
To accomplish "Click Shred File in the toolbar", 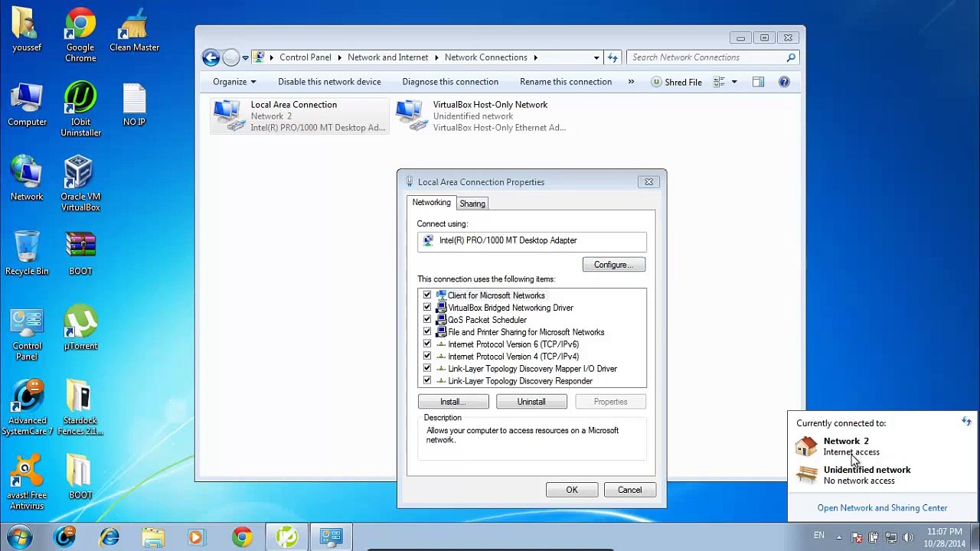I will pos(676,82).
